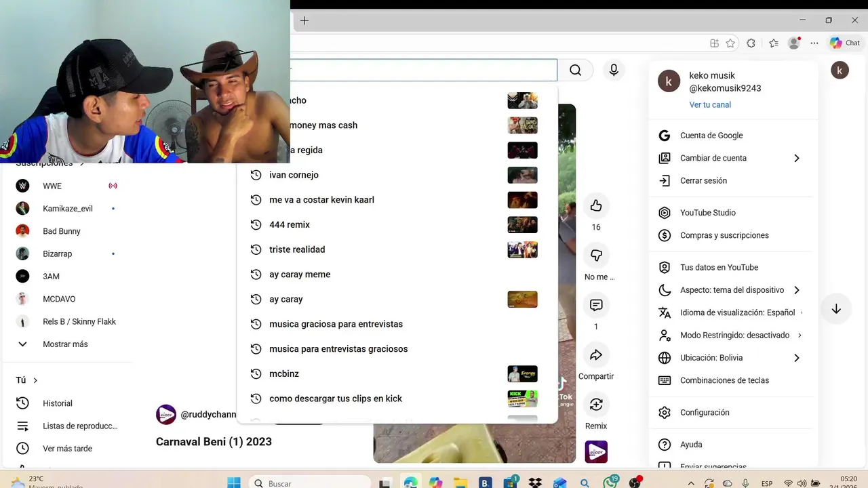This screenshot has width=868, height=488.
Task: Open Dropbox from the taskbar
Action: (535, 483)
